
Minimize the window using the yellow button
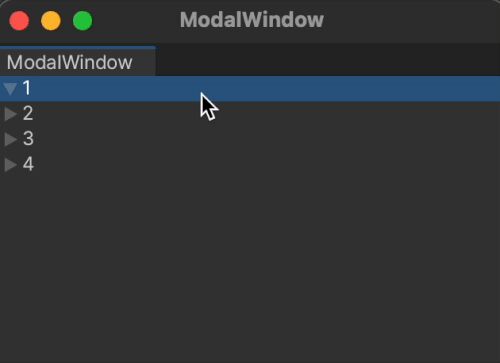pos(51,21)
